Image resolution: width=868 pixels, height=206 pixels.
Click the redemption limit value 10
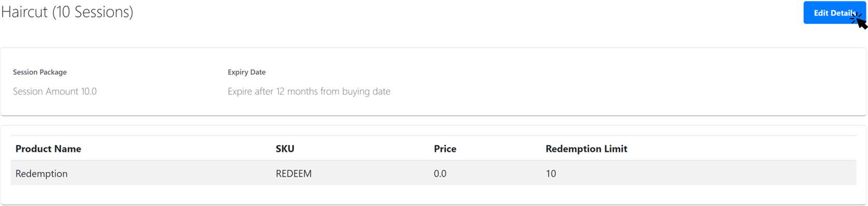coord(551,173)
